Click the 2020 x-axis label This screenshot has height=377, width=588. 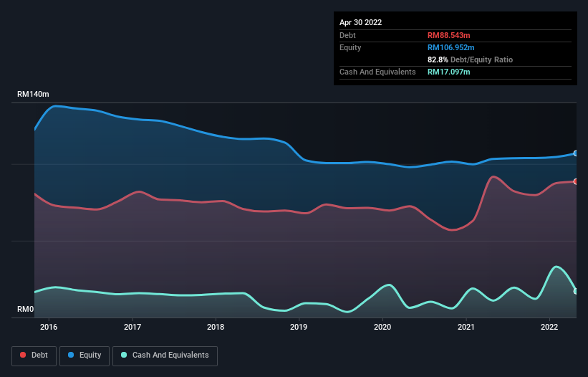coord(382,327)
